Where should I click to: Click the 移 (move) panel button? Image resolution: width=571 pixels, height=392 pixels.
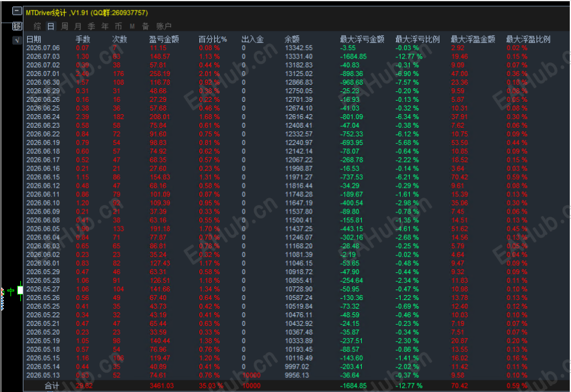(17, 26)
